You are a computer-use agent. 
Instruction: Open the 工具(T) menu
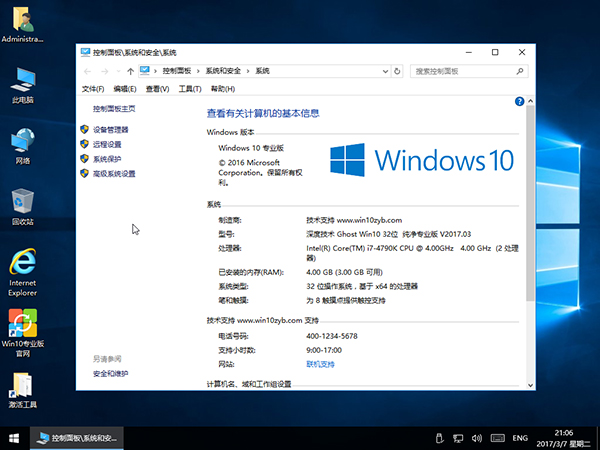tap(190, 89)
